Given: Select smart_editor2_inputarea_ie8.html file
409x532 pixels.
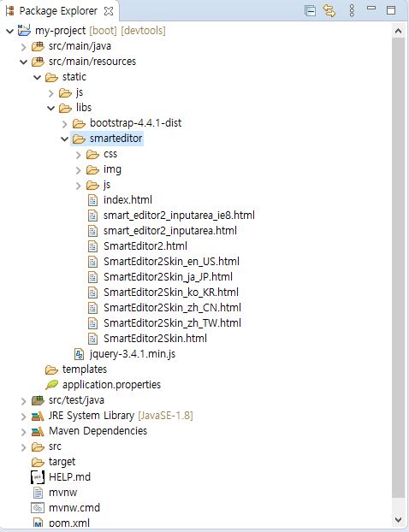Looking at the screenshot, I should (x=179, y=216).
